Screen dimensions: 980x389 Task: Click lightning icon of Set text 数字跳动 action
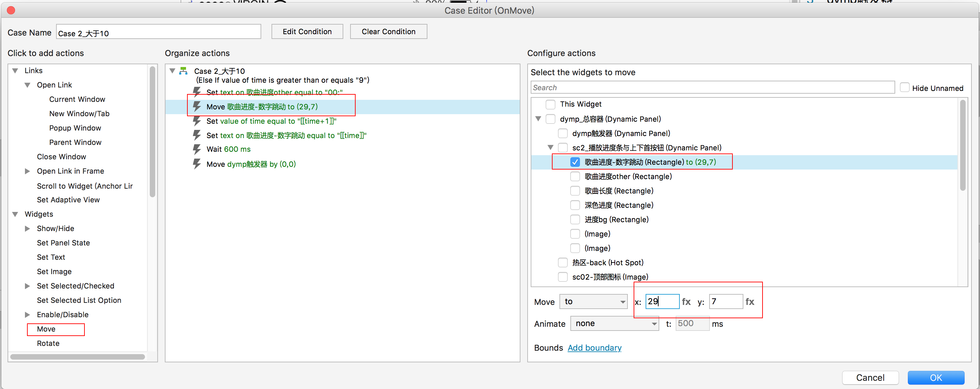pos(197,135)
